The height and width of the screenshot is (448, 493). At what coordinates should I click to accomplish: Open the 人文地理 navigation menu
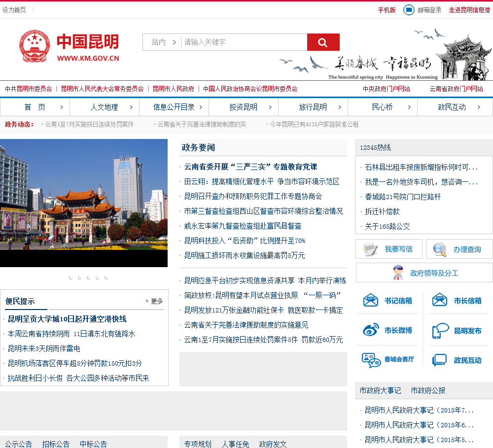104,107
